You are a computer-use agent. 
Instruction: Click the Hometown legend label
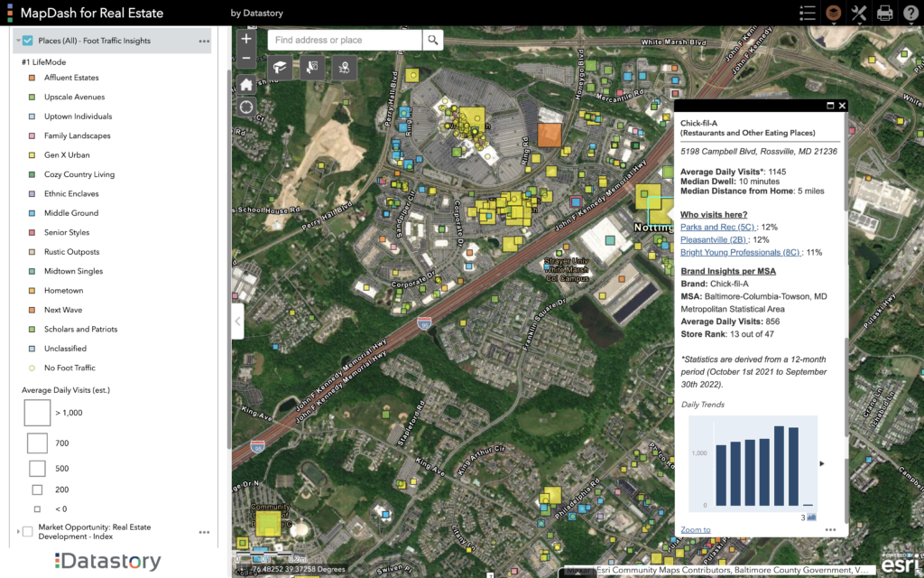point(64,291)
